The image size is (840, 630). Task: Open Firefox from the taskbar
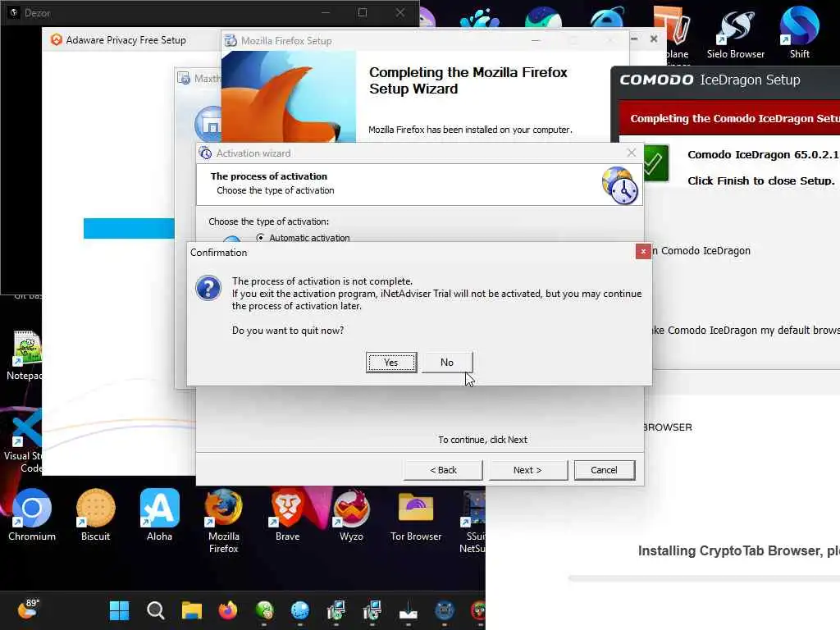point(228,610)
